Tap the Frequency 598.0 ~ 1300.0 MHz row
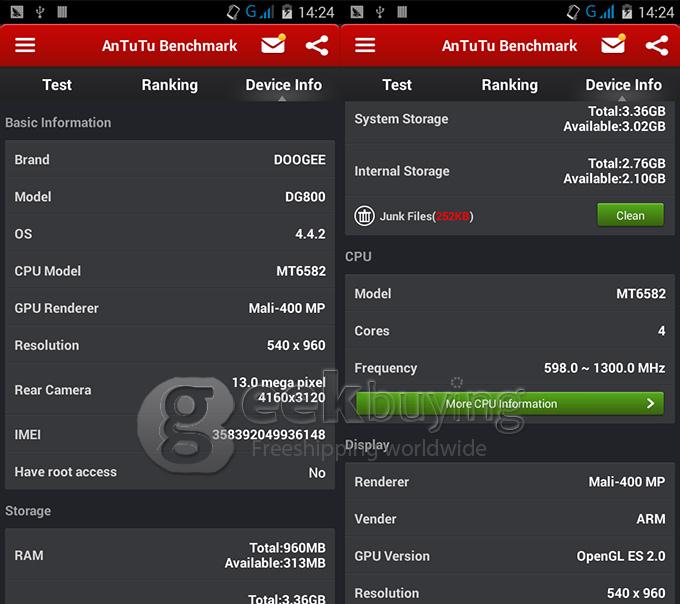Screen dimensions: 680x604 click(x=510, y=368)
